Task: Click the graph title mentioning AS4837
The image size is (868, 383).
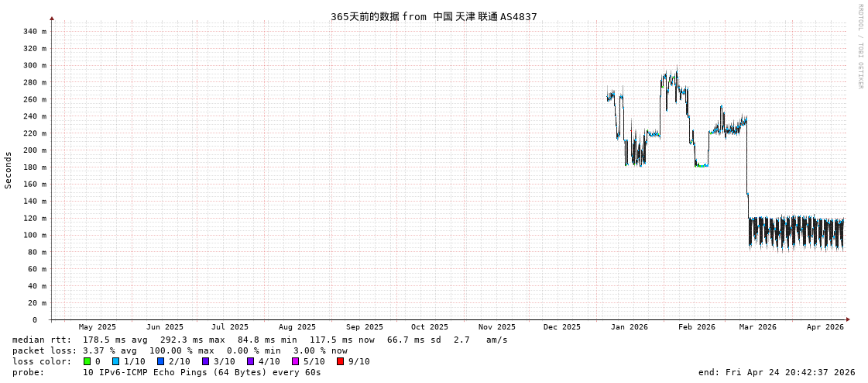Action: [x=434, y=16]
